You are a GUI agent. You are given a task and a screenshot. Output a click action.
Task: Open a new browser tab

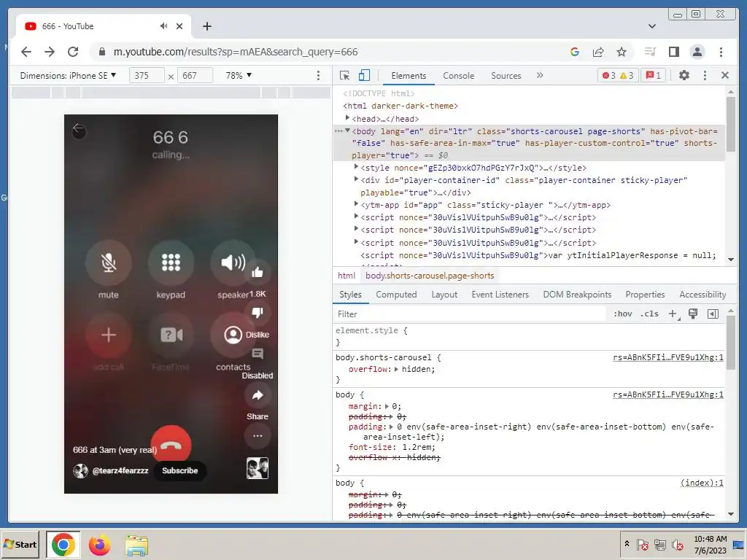click(x=206, y=26)
